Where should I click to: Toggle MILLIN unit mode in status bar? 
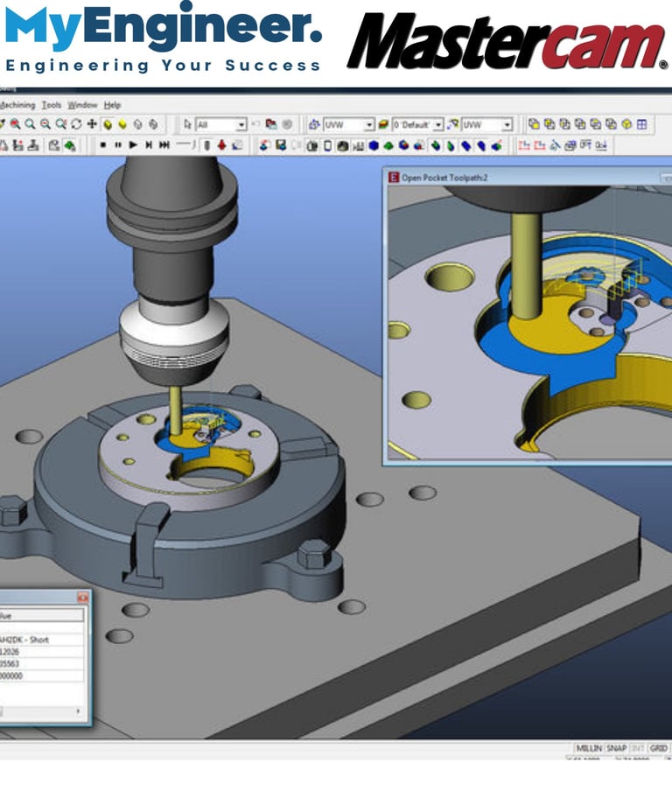(x=589, y=748)
